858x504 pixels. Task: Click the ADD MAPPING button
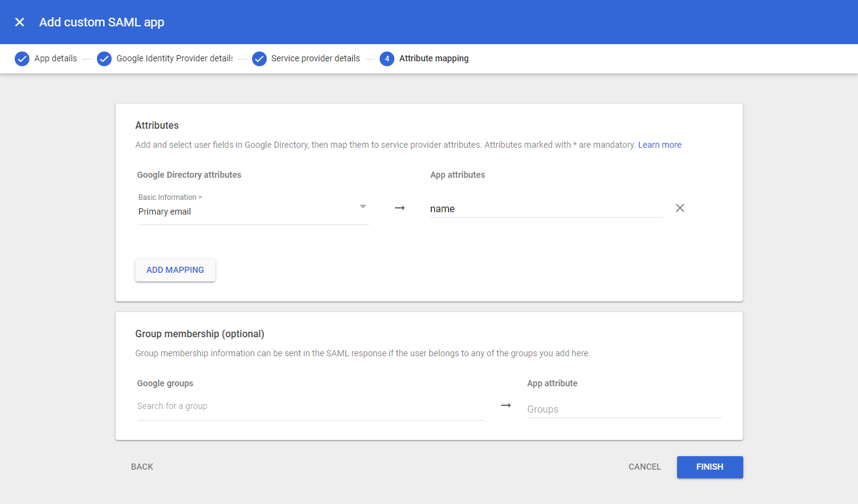(175, 270)
